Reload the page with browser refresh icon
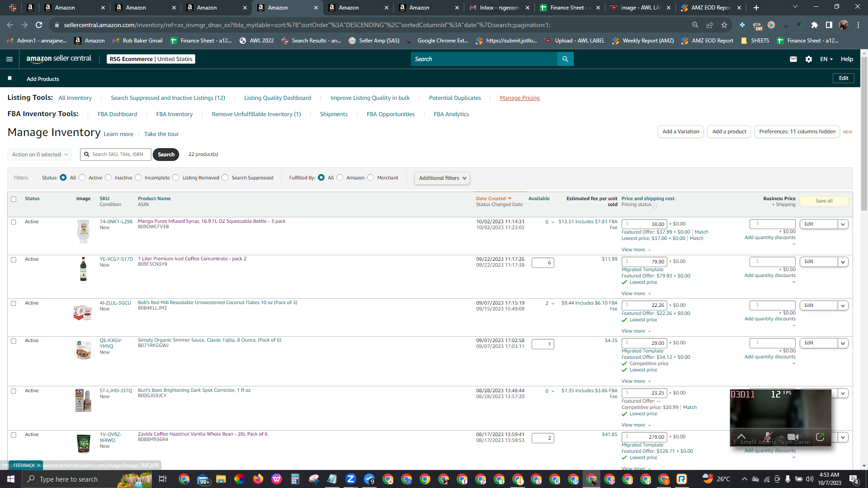Image resolution: width=868 pixels, height=488 pixels. (x=39, y=25)
